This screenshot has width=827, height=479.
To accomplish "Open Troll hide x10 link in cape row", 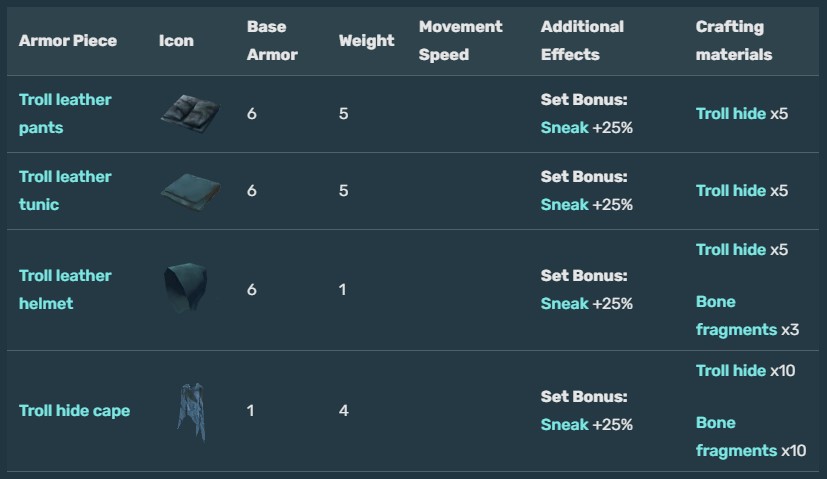I will click(730, 370).
